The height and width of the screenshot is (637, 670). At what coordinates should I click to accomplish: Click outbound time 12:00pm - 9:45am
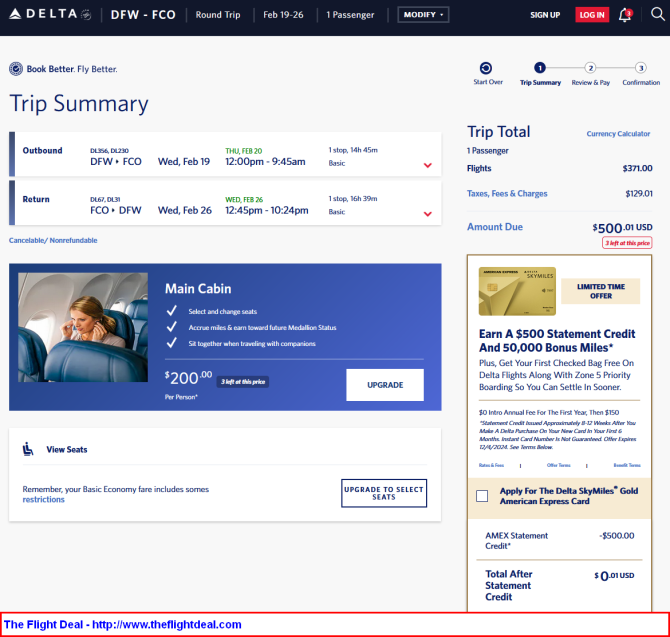[265, 162]
